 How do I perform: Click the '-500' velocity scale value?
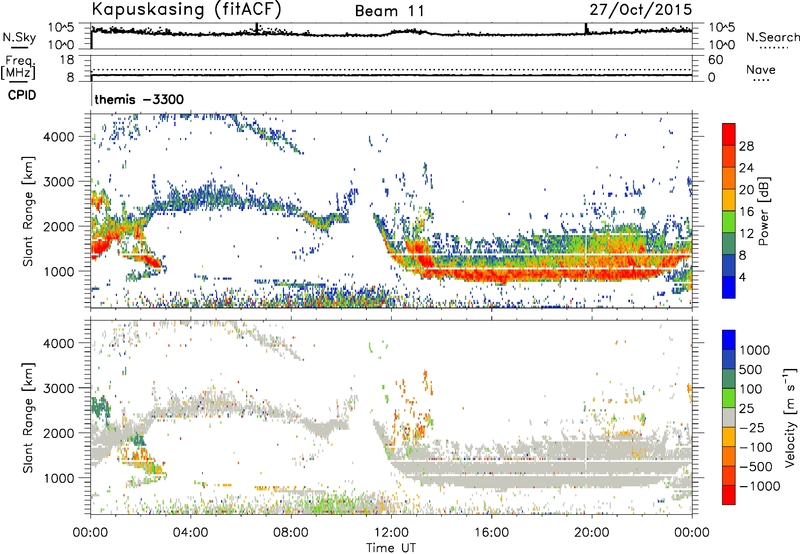pyautogui.click(x=756, y=467)
